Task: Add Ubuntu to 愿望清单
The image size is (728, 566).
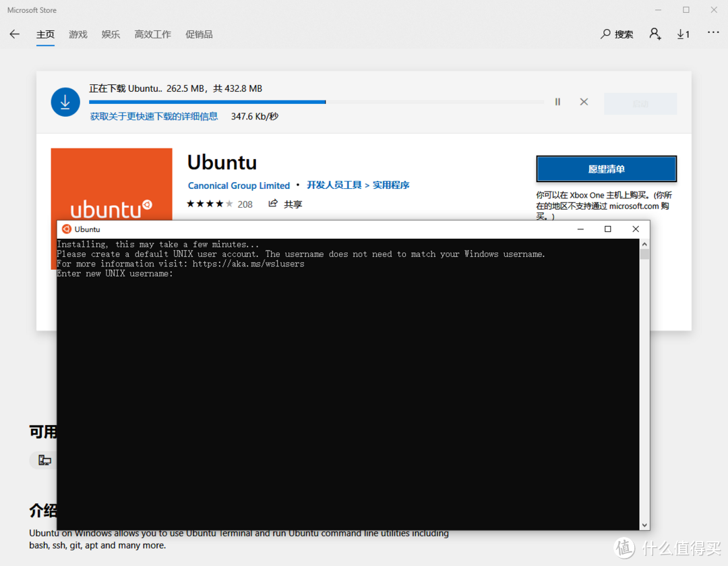Action: [607, 169]
